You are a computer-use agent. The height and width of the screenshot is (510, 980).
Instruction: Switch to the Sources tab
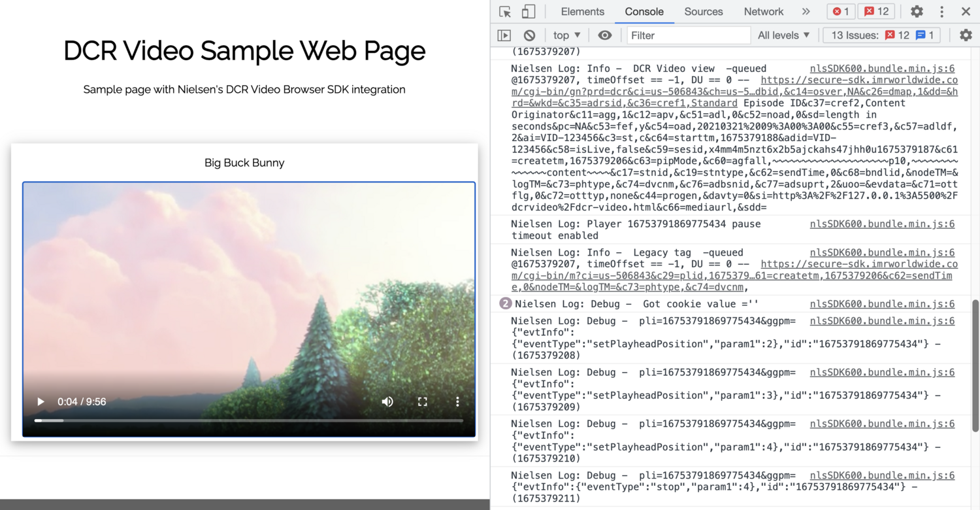point(703,11)
